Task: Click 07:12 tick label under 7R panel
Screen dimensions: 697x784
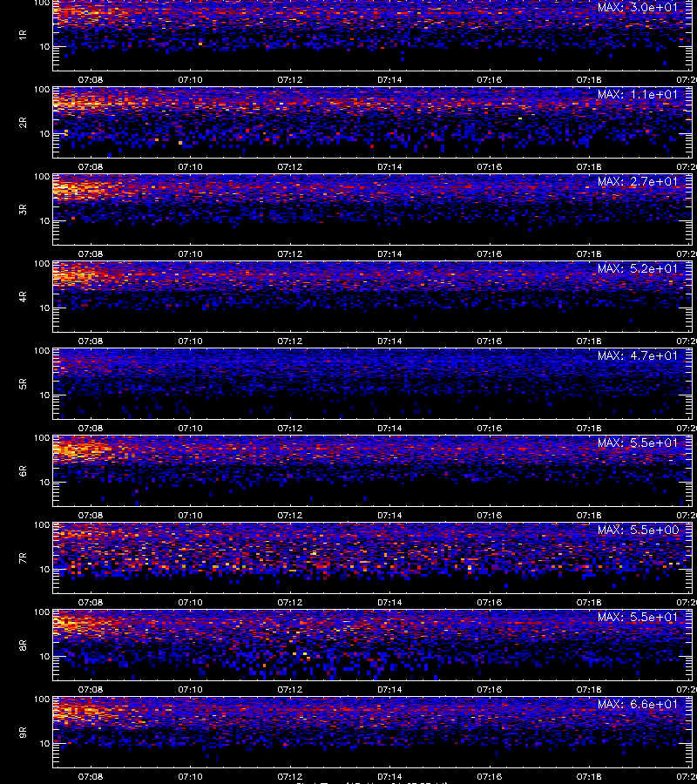Action: [290, 602]
